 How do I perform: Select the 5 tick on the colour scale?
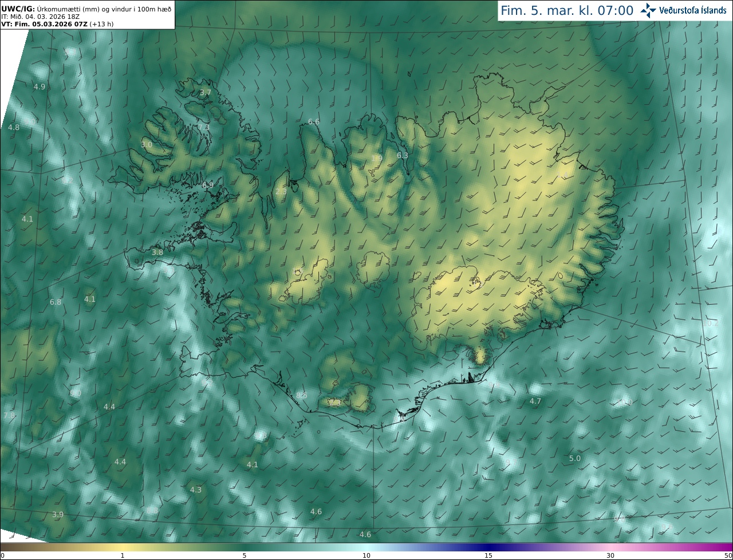(x=245, y=555)
